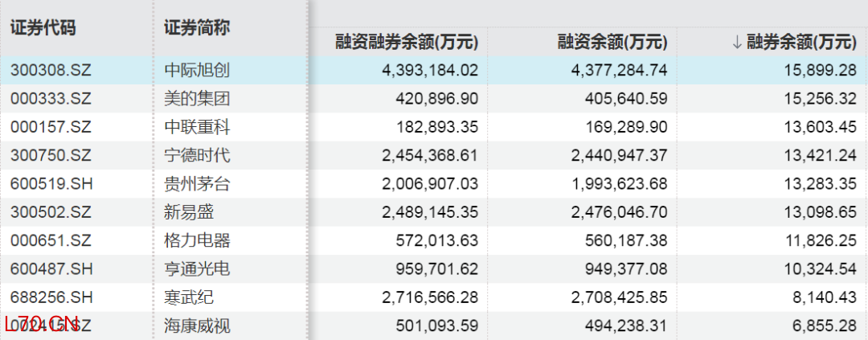868x340 pixels.
Task: Click value 2,716,566.28 for 寒武纪
Action: tap(429, 297)
